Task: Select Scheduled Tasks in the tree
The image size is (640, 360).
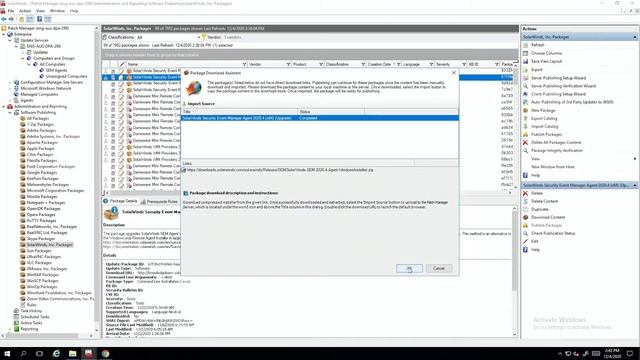Action: 35,317
